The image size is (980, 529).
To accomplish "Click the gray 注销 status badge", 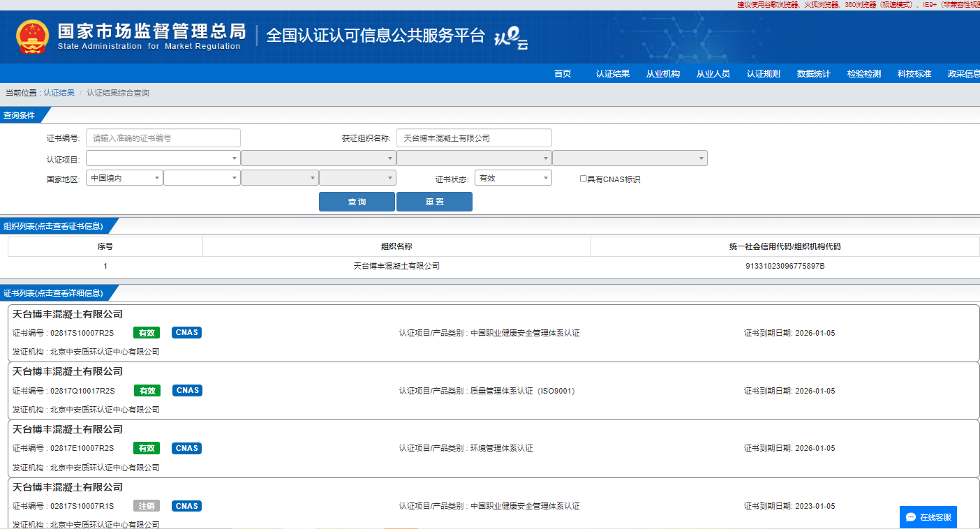I will point(147,506).
